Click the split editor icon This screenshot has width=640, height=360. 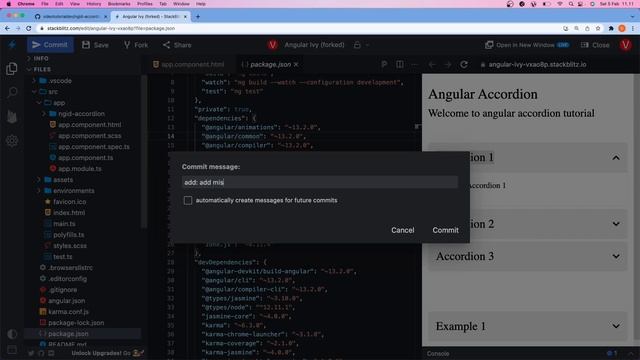click(x=400, y=64)
